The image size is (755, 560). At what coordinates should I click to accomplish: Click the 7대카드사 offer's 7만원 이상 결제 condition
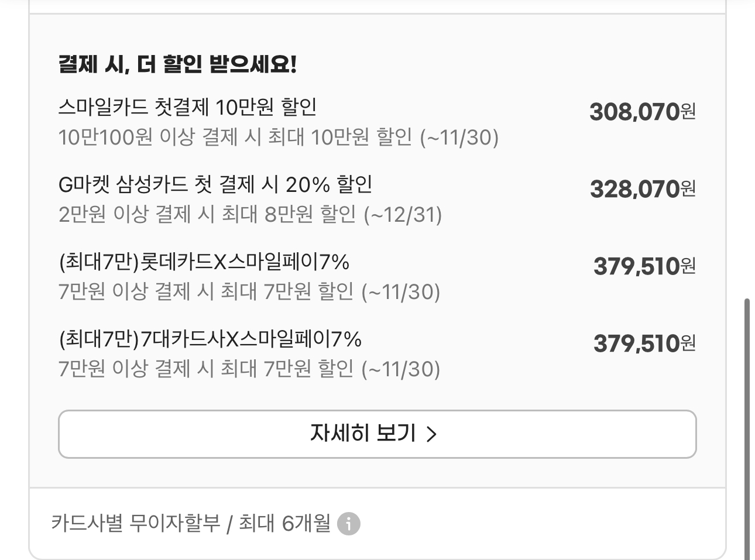click(249, 369)
